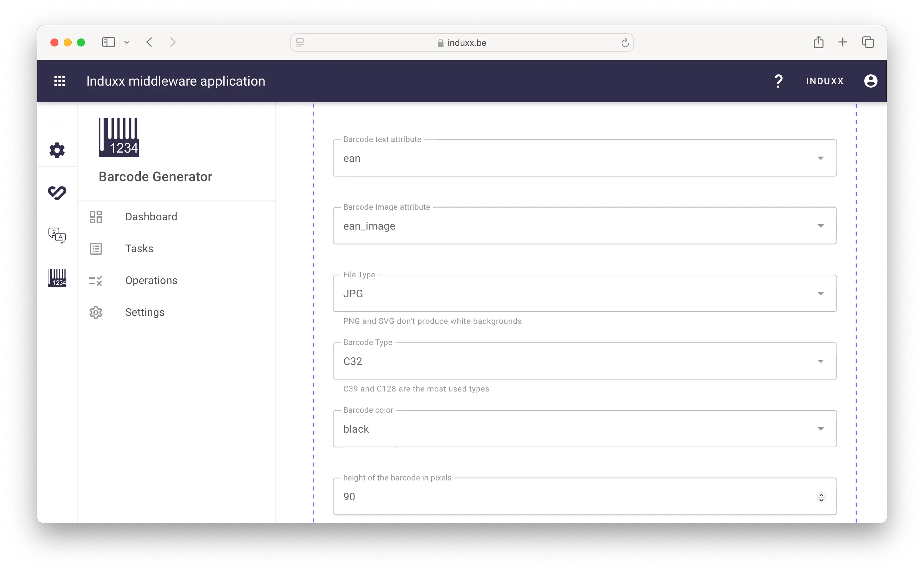
Task: Click the barcode height stepper arrows
Action: 821,497
